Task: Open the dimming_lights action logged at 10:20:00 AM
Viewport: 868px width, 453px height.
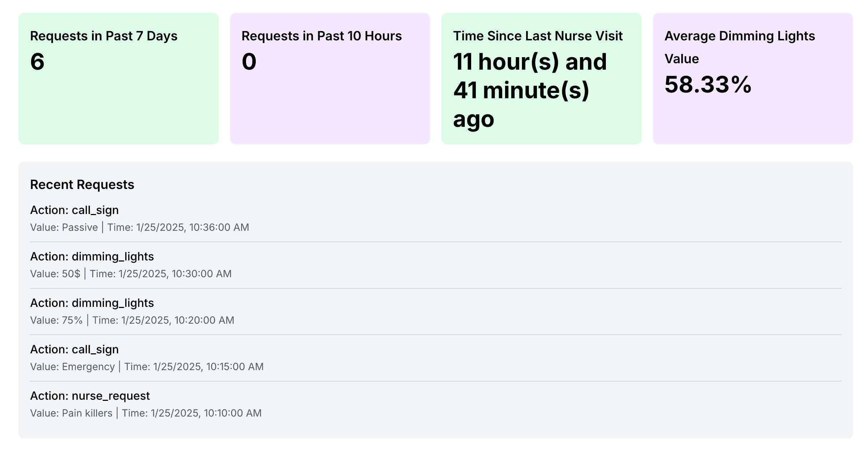Action: tap(92, 303)
